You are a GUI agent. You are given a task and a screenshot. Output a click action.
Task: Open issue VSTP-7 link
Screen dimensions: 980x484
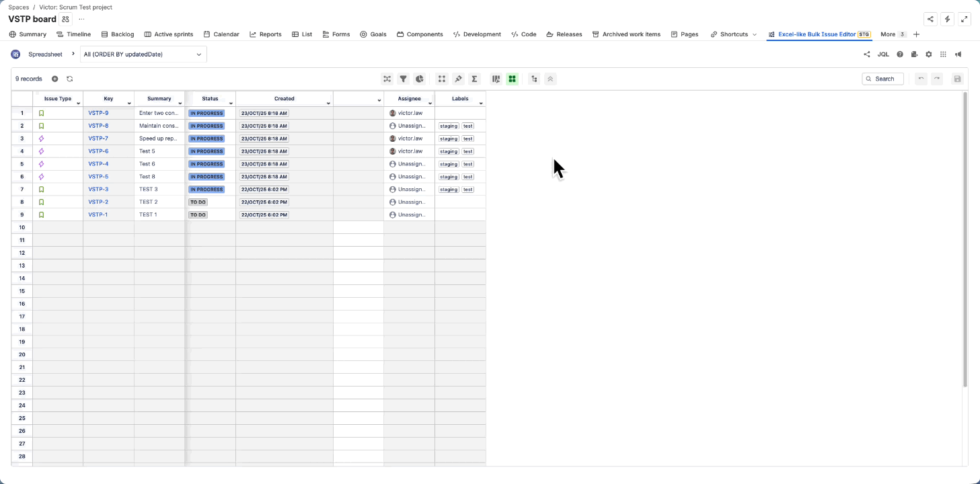coord(98,138)
